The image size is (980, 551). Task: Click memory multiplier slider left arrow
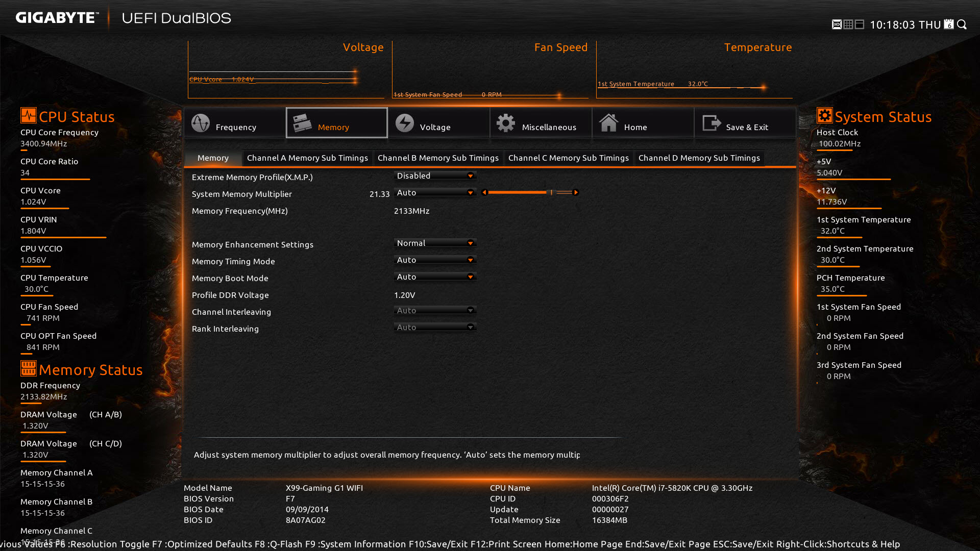tap(484, 192)
